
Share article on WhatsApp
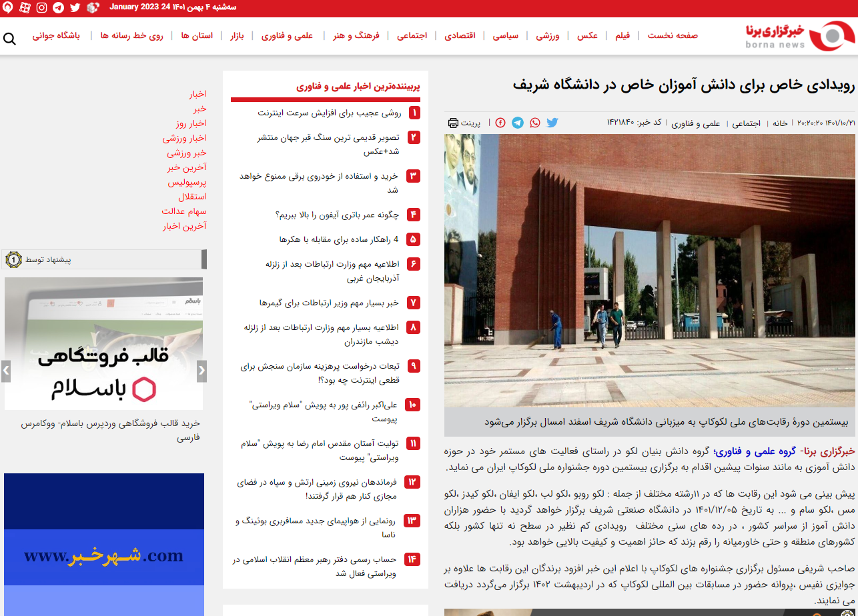coord(535,123)
